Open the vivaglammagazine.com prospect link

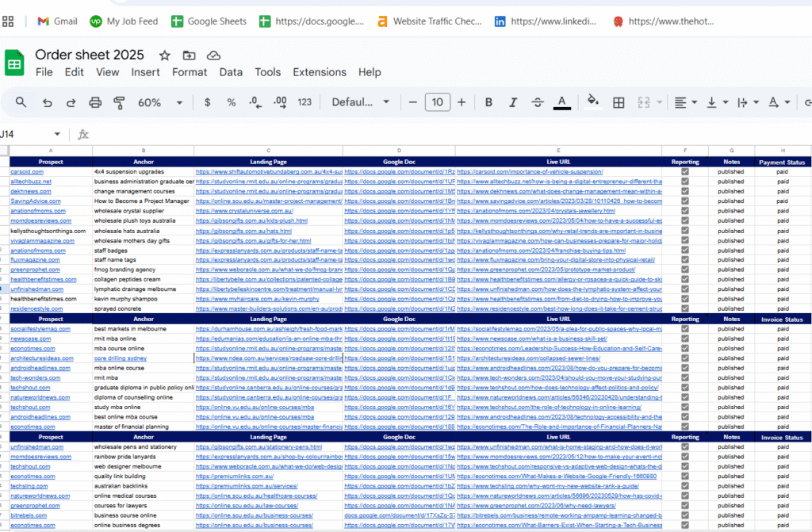click(43, 241)
